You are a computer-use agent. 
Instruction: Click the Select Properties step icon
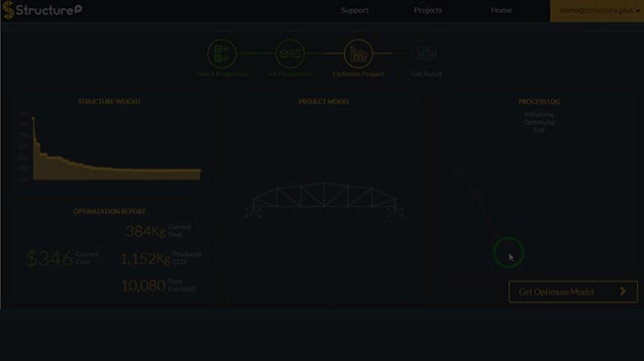tap(222, 54)
